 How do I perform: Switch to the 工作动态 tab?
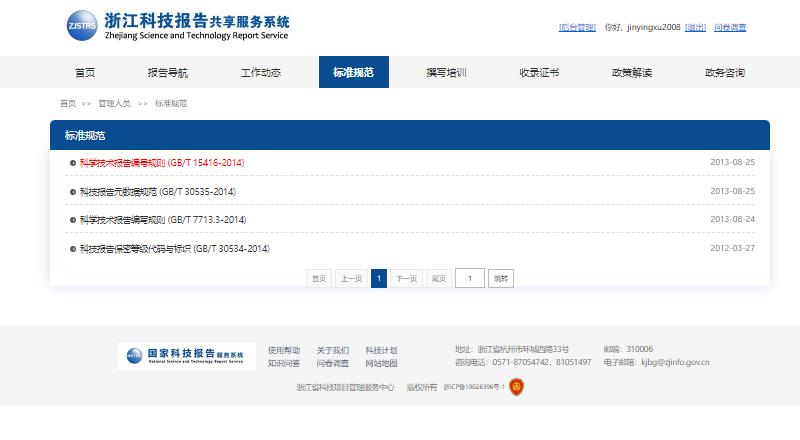click(x=260, y=73)
